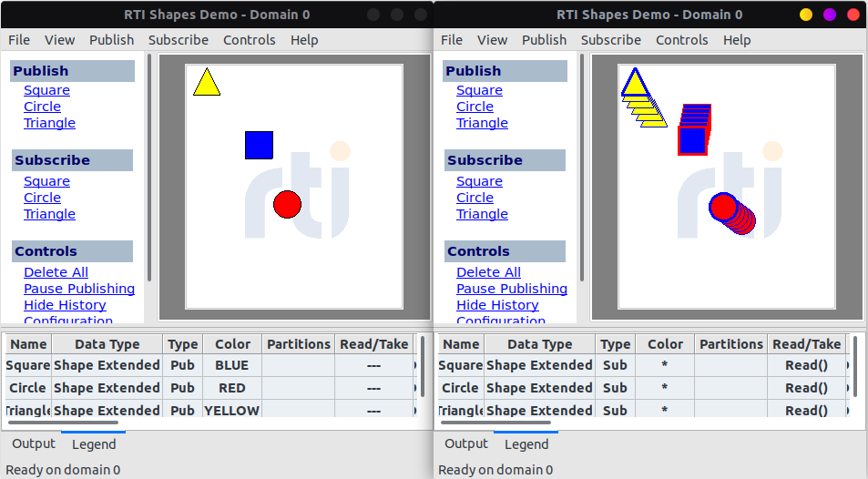Viewport: 868px width, 479px height.
Task: Select red-outlined blue square in right canvas
Action: (x=692, y=140)
